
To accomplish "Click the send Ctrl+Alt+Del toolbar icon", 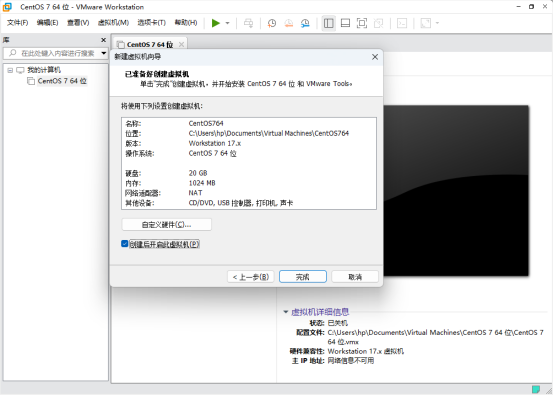I will (x=248, y=23).
